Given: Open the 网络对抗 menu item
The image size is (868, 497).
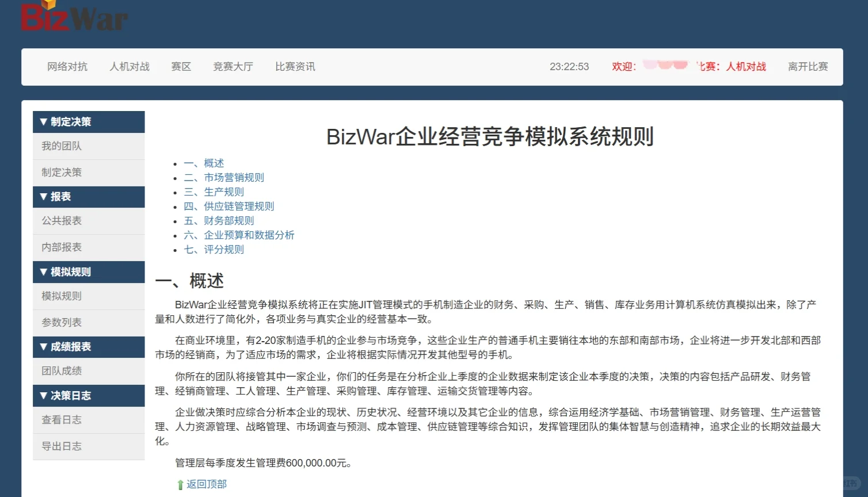Looking at the screenshot, I should (67, 67).
